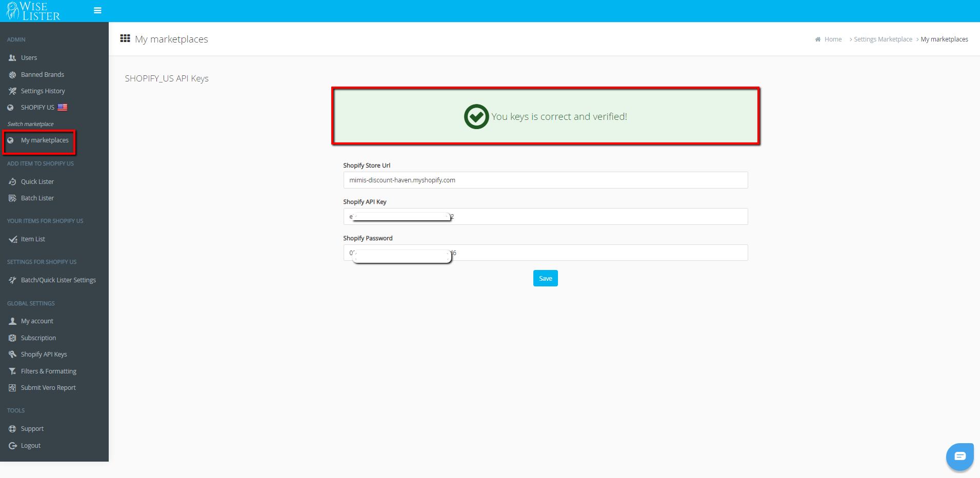This screenshot has height=478, width=980.
Task: Open the Subscription page
Action: [x=38, y=338]
